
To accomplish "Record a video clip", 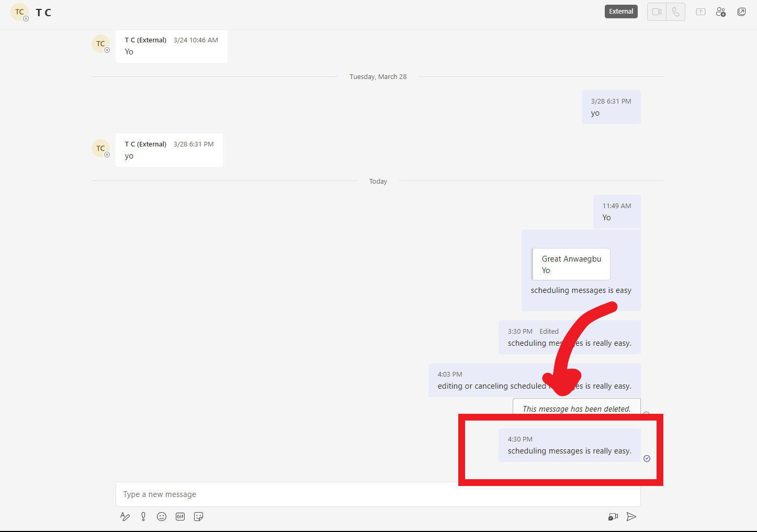I will click(x=613, y=516).
